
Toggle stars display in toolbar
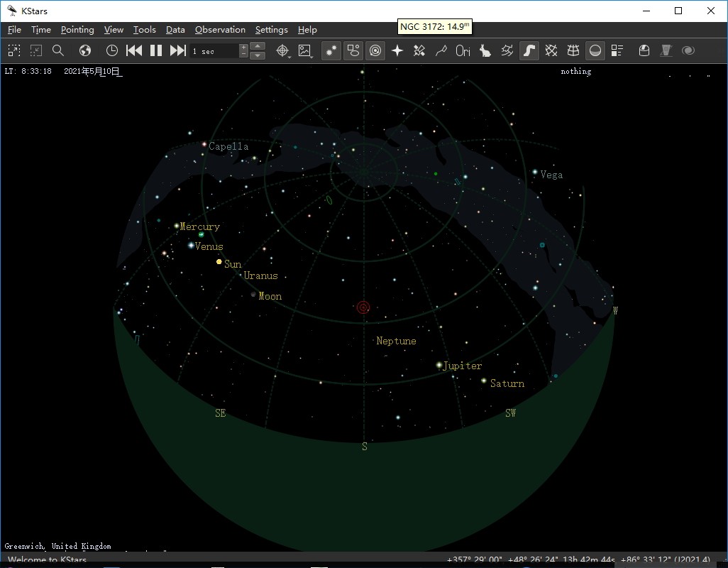pyautogui.click(x=331, y=50)
